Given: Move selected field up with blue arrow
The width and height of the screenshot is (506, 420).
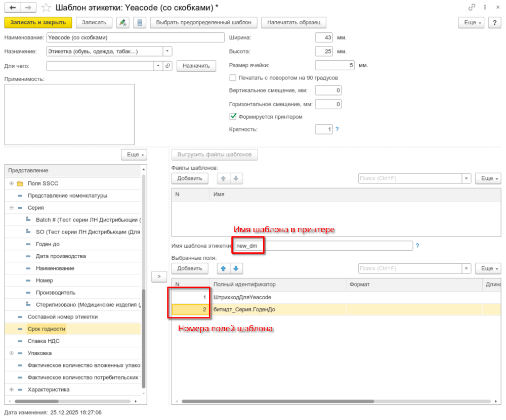Looking at the screenshot, I should 223,268.
